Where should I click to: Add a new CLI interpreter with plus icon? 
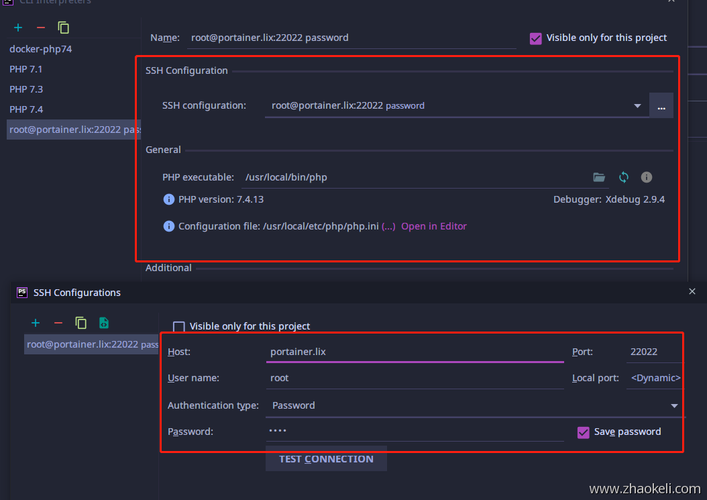pos(18,28)
